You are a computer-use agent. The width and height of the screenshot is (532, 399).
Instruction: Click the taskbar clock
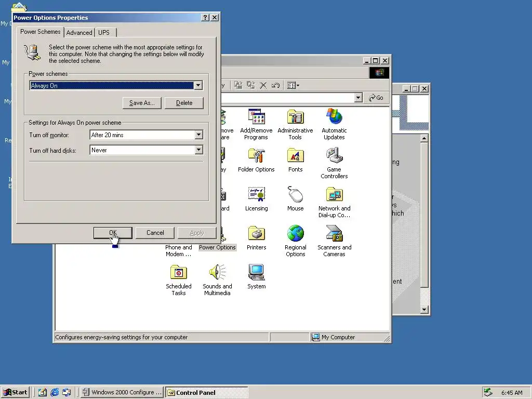pos(512,393)
